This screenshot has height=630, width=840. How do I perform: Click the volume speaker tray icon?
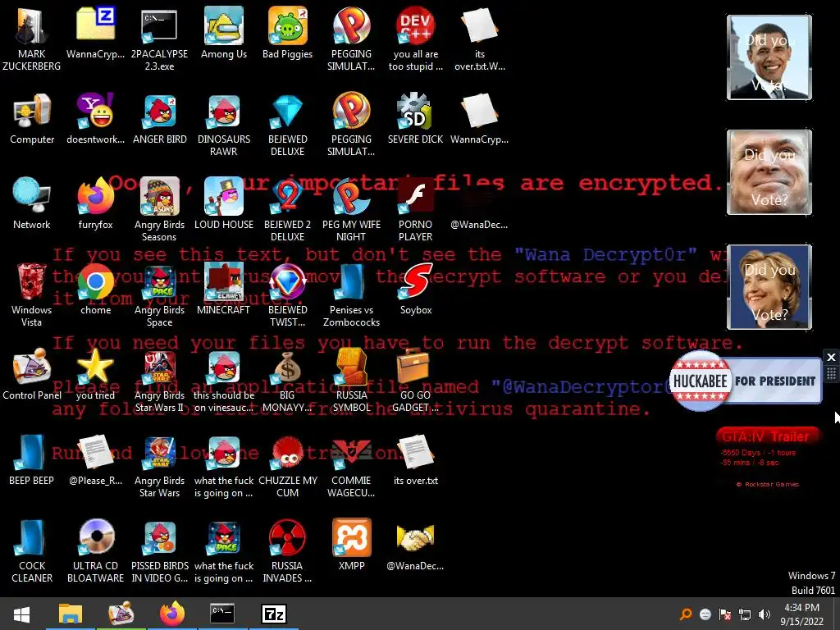[x=765, y=614]
